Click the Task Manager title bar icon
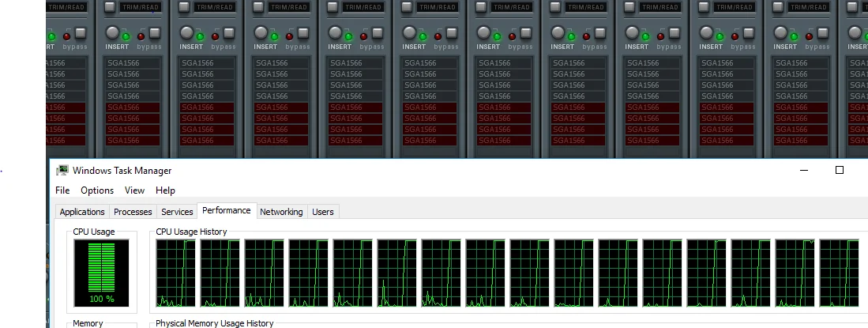The width and height of the screenshot is (868, 328). pos(62,171)
